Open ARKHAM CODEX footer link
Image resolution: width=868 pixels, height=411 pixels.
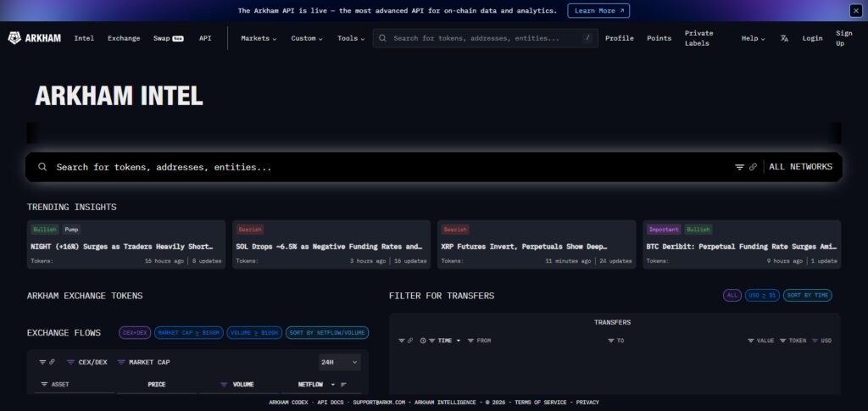pyautogui.click(x=290, y=403)
